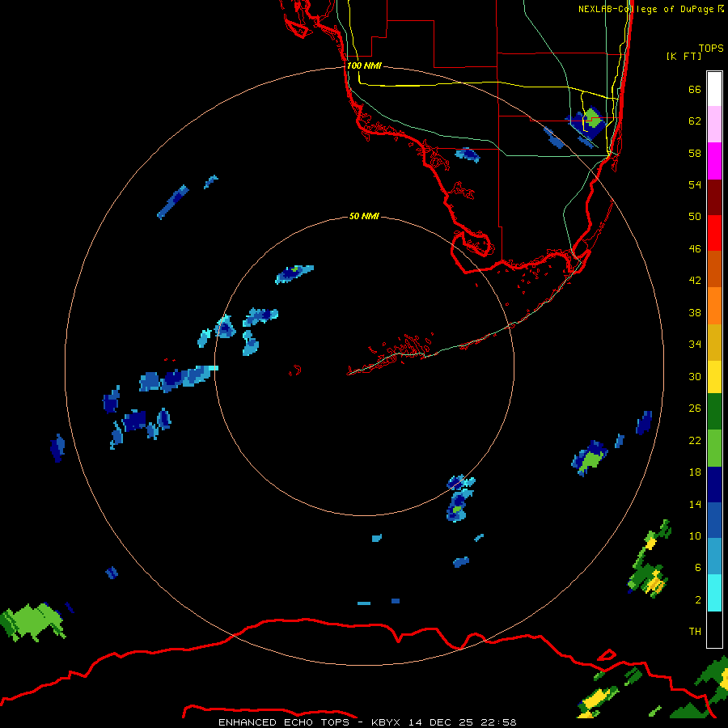
Task: Click the gold color band in legend
Action: [x=714, y=342]
